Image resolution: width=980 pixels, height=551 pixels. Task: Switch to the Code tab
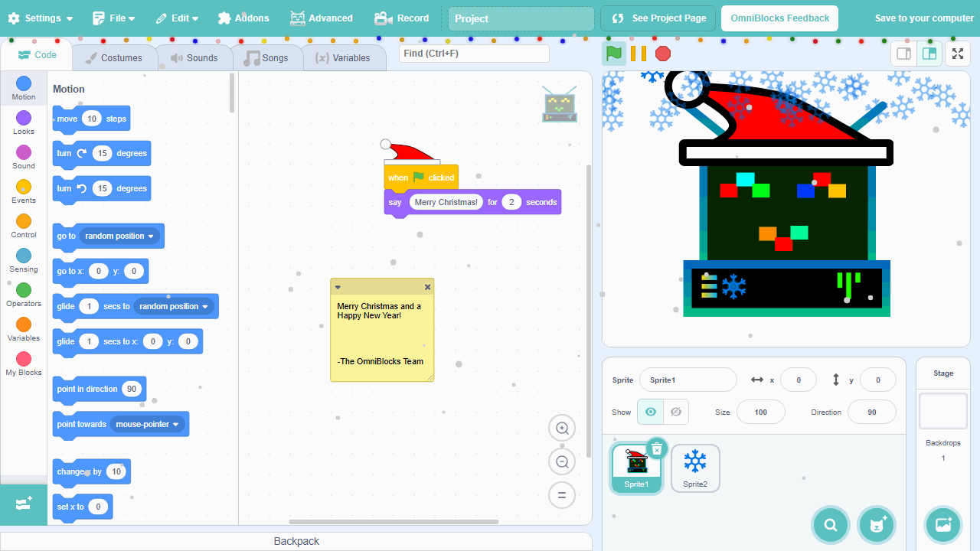coord(37,55)
